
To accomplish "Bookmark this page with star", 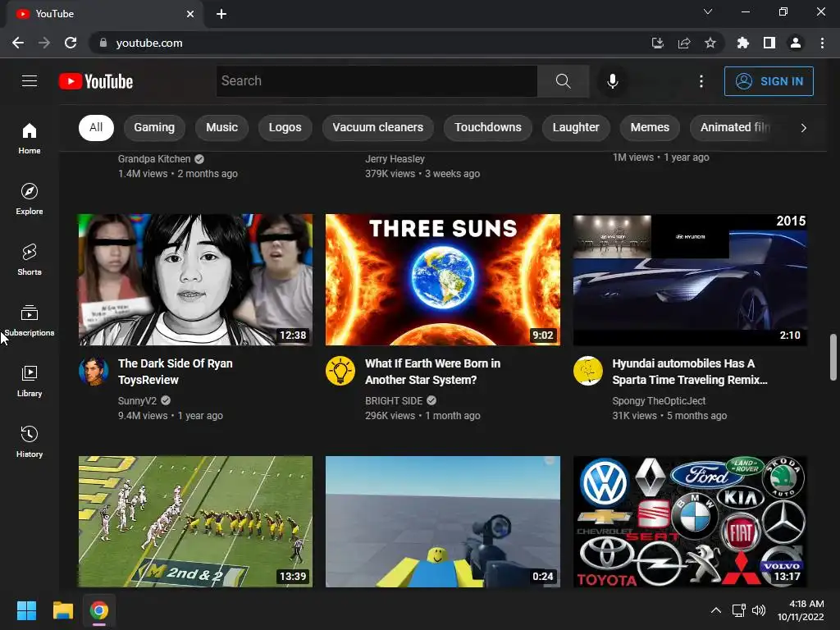I will 710,43.
